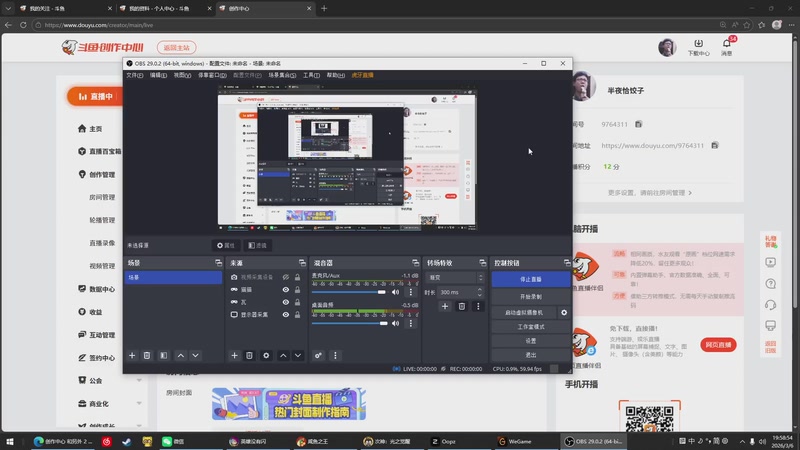Hide the third source via eye icon

pyautogui.click(x=286, y=302)
